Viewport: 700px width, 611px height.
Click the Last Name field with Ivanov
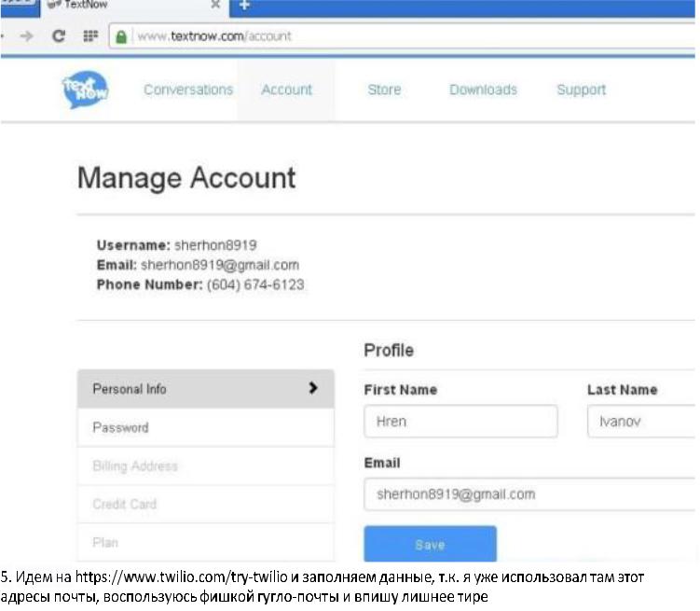tap(641, 422)
